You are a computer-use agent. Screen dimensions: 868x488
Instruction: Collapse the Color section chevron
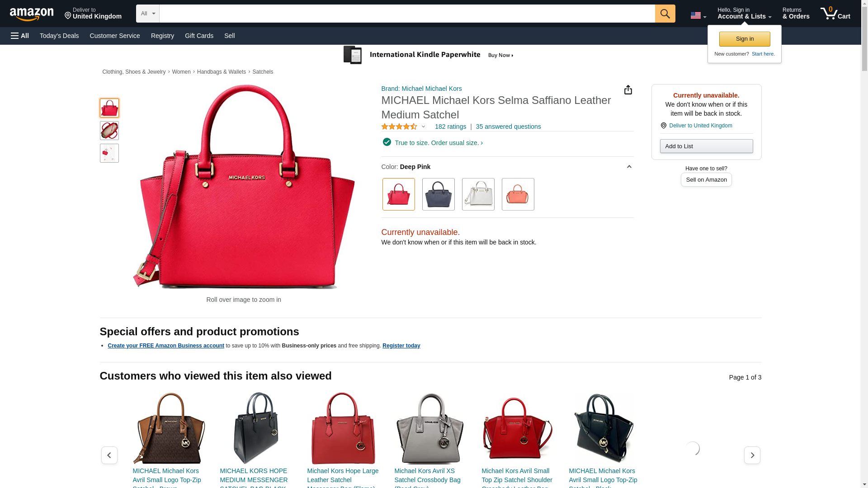click(x=629, y=167)
